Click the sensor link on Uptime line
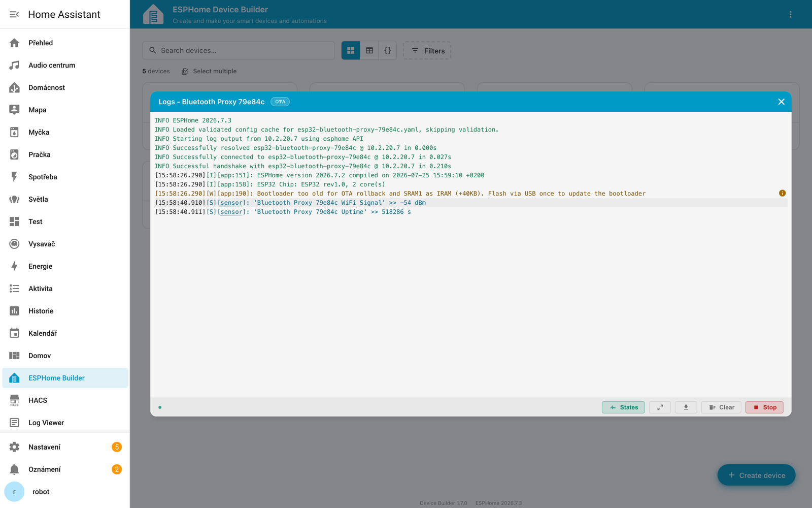812x508 pixels. pyautogui.click(x=231, y=212)
